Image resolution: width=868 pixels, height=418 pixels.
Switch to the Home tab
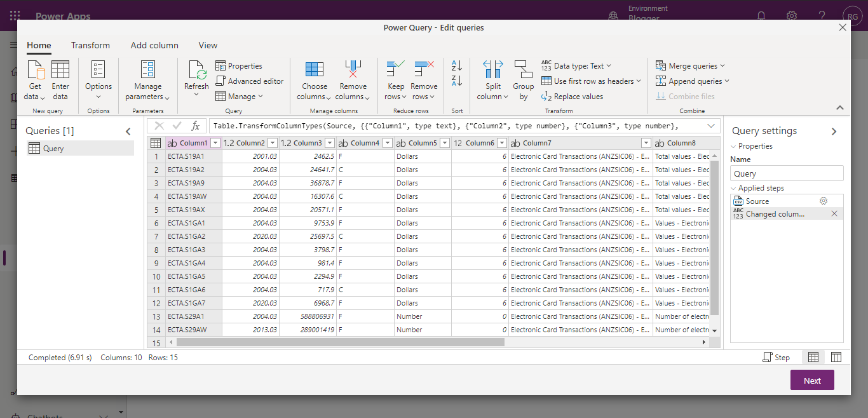click(x=39, y=46)
